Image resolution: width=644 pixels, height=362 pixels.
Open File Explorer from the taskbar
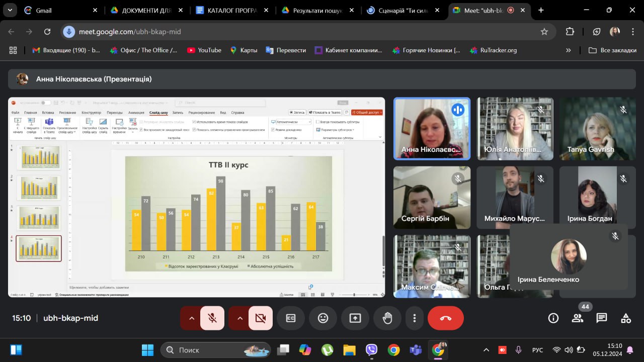[x=349, y=350]
